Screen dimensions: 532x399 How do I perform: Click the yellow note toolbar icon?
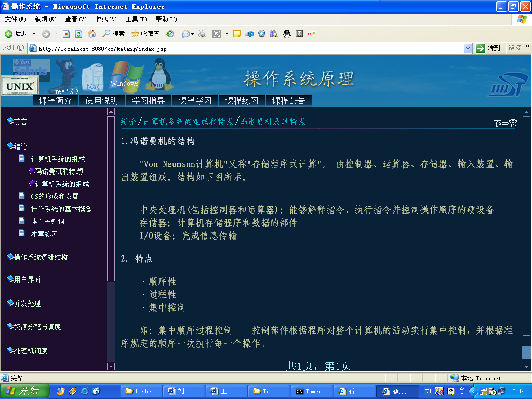(x=237, y=34)
